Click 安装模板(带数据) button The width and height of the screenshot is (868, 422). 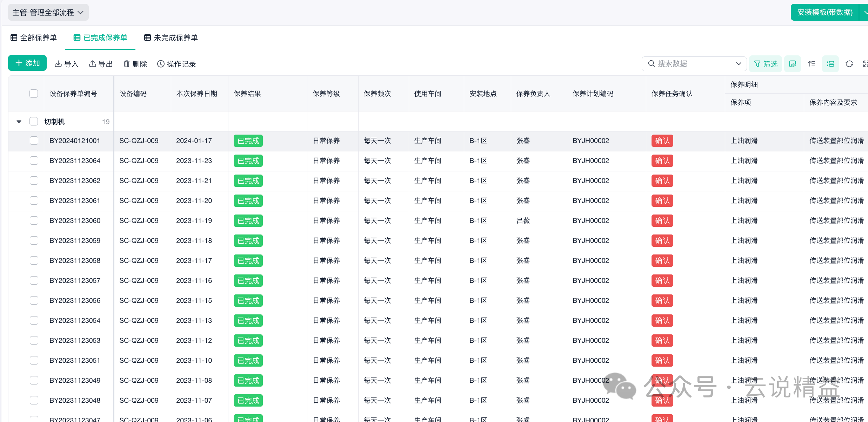click(x=824, y=12)
